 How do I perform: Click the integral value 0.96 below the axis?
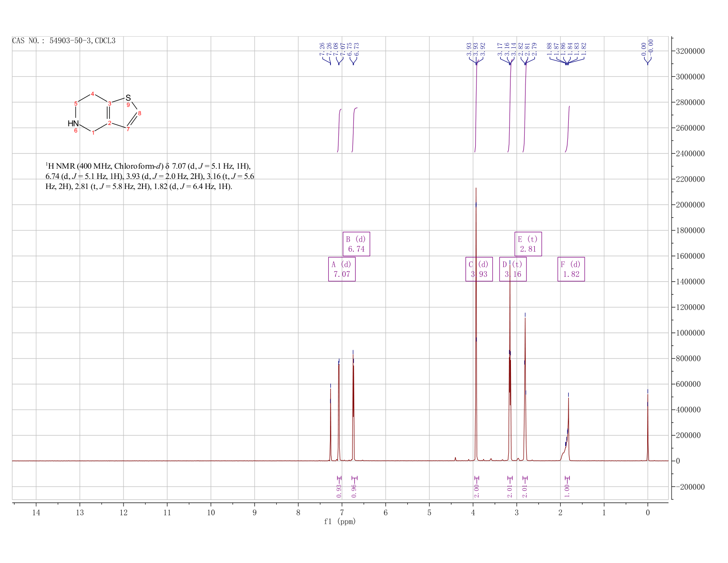(353, 491)
